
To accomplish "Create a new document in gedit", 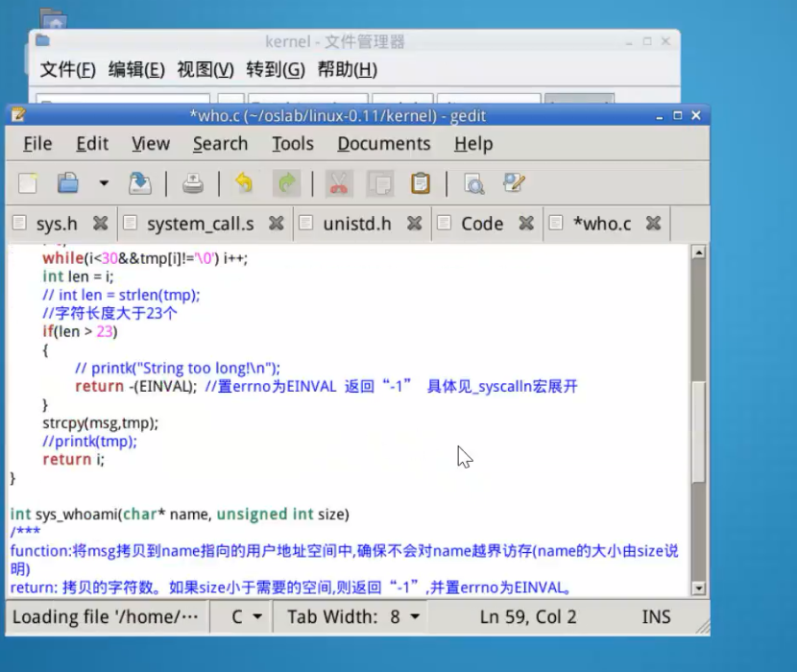I will (x=27, y=183).
